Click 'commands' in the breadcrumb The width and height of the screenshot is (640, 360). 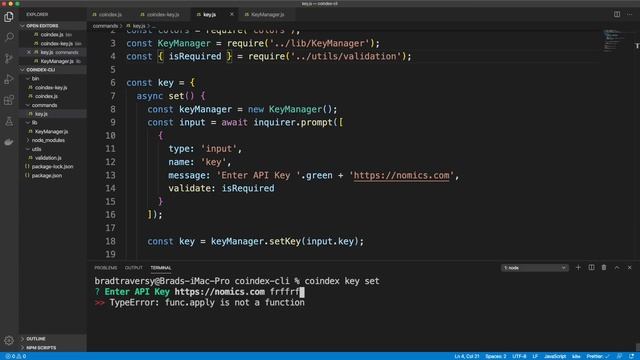105,26
